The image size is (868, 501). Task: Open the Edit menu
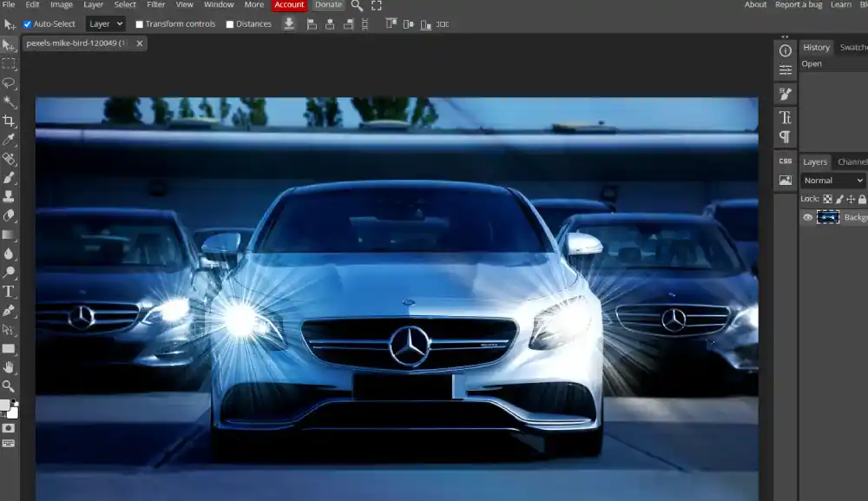pyautogui.click(x=33, y=5)
